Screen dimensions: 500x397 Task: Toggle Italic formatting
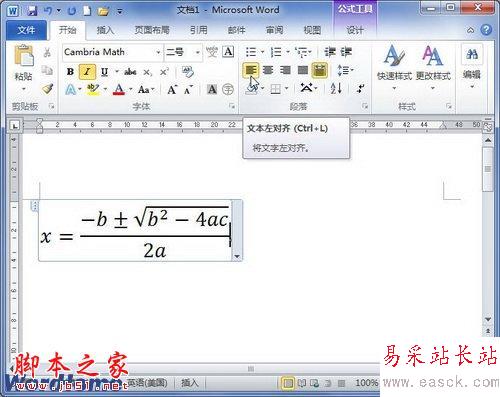coord(87,71)
